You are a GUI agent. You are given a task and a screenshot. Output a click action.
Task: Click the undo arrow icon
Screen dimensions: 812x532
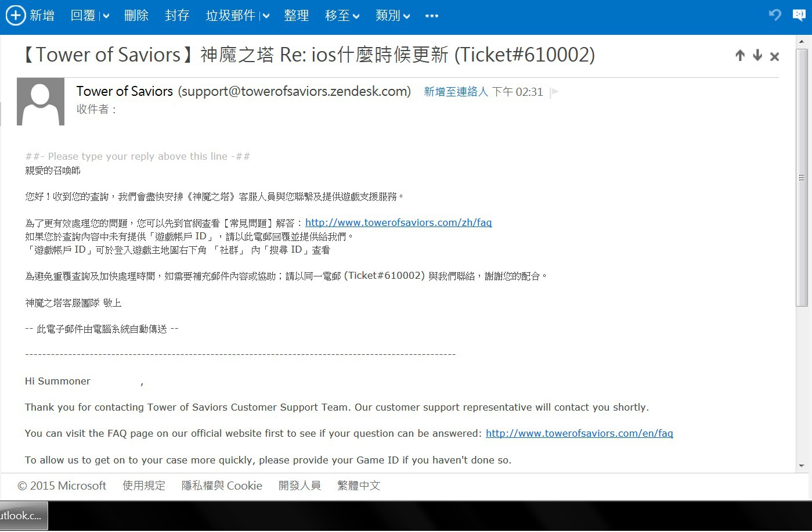pyautogui.click(x=775, y=15)
